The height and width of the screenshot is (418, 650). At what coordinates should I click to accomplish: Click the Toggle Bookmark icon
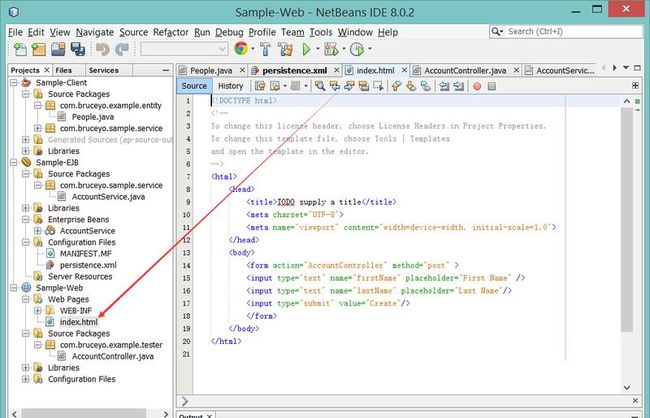425,86
